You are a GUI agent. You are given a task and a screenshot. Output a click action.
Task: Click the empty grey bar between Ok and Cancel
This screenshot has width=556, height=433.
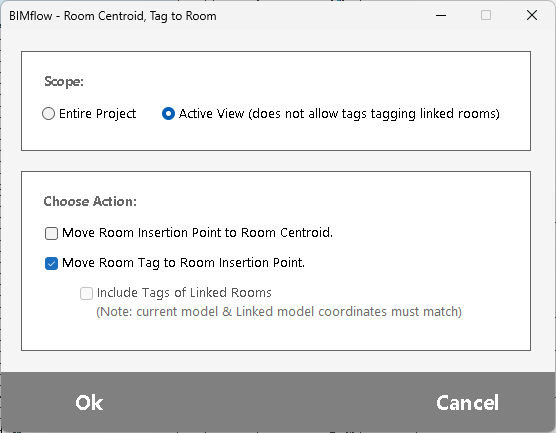click(x=269, y=403)
